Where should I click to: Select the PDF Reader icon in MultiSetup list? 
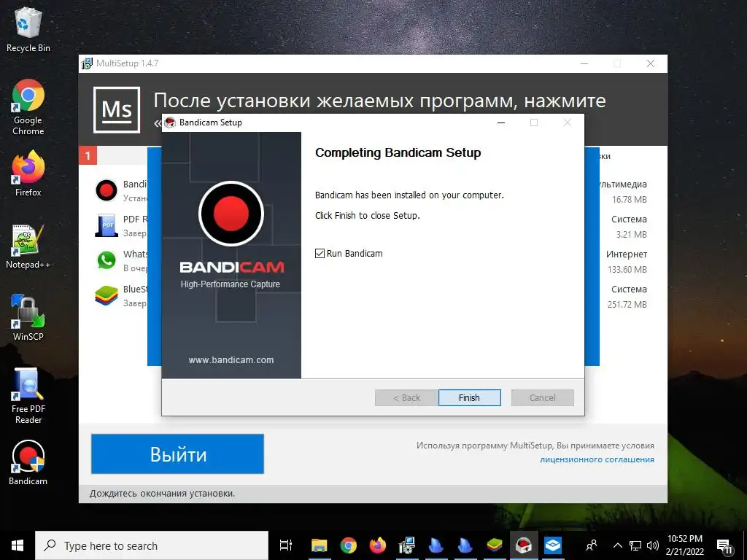point(107,225)
